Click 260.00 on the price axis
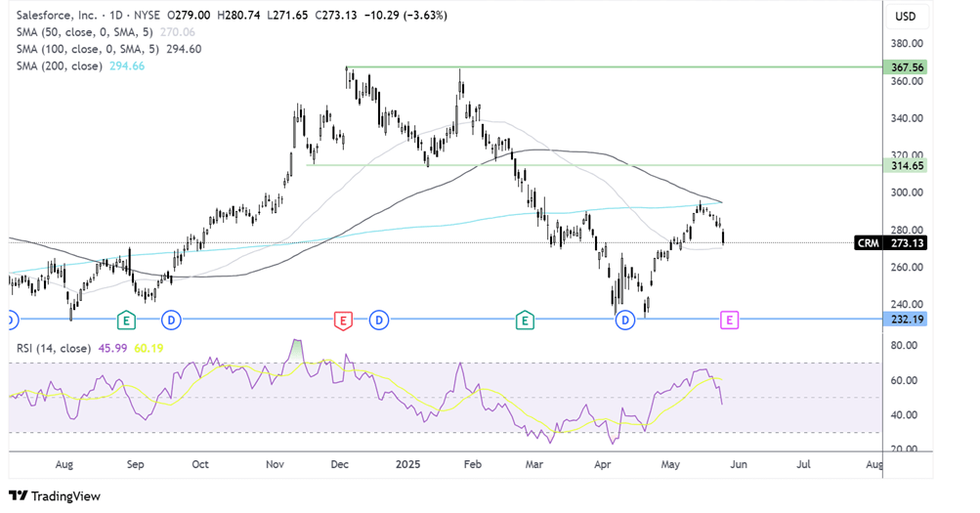 907,268
